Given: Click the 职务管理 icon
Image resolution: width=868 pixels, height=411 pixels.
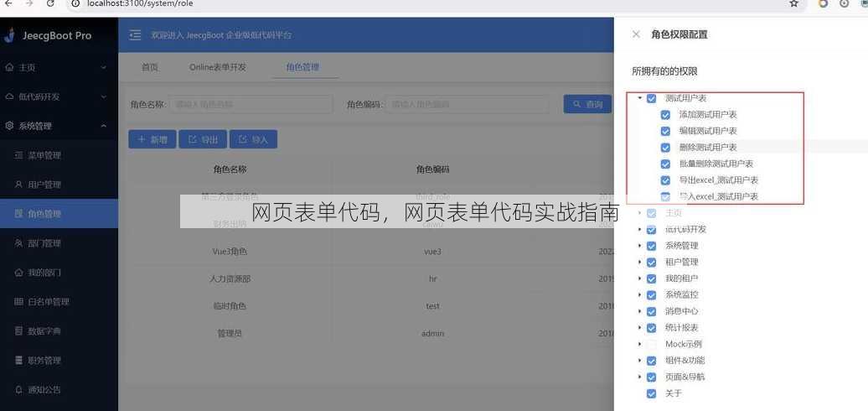Looking at the screenshot, I should [18, 361].
